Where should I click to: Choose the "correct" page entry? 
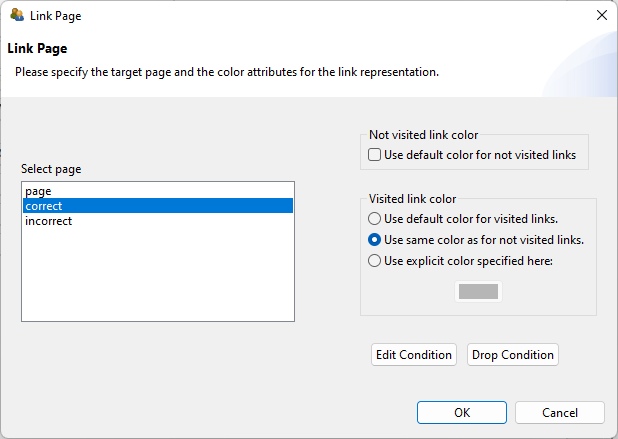tap(44, 205)
